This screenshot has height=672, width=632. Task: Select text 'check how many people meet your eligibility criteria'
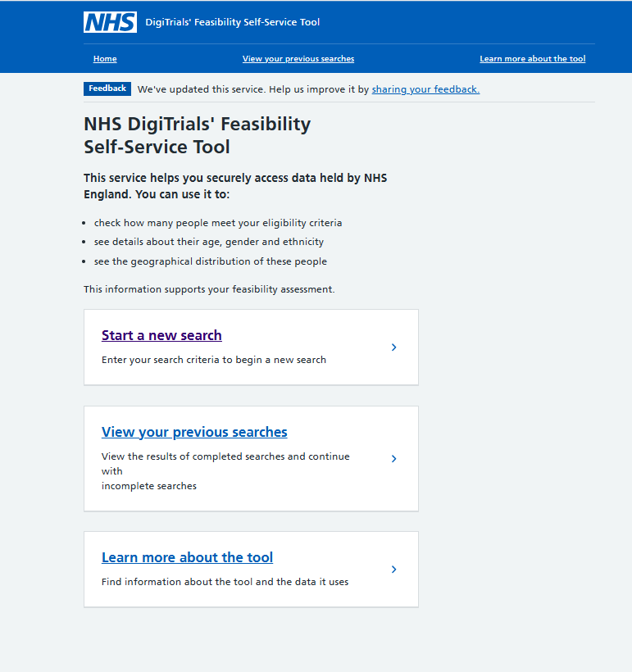[x=218, y=223]
